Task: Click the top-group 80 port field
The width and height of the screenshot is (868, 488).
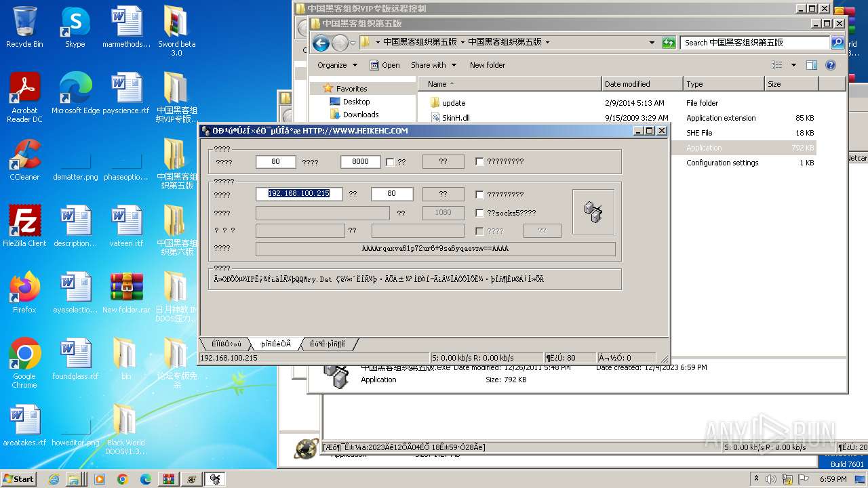Action: pyautogui.click(x=276, y=161)
